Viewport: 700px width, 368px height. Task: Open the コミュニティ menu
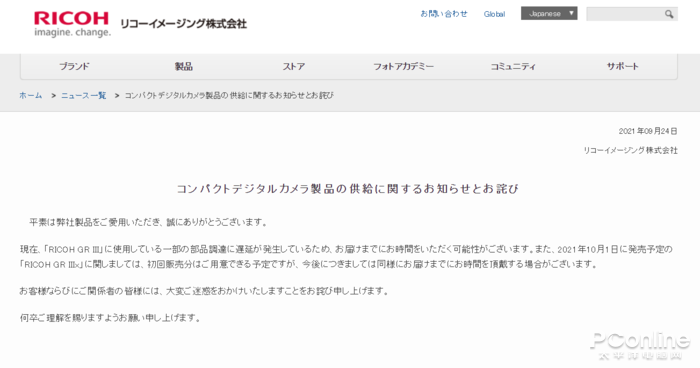point(513,67)
